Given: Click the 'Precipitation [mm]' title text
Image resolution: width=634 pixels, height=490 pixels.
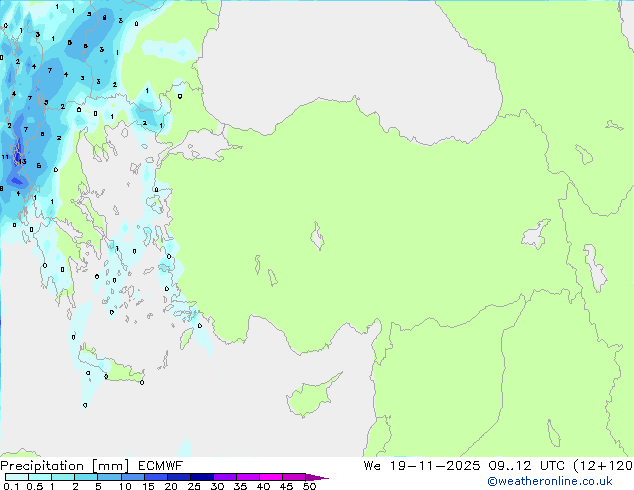Looking at the screenshot, I should (x=64, y=466).
